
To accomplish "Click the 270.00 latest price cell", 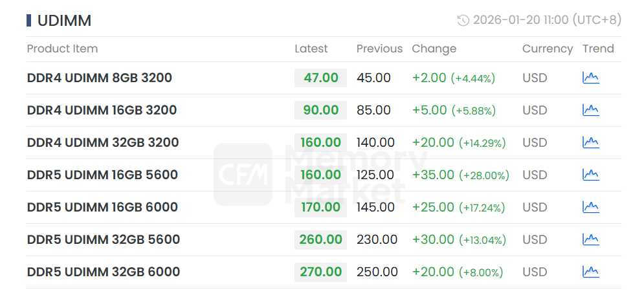I will tap(320, 272).
